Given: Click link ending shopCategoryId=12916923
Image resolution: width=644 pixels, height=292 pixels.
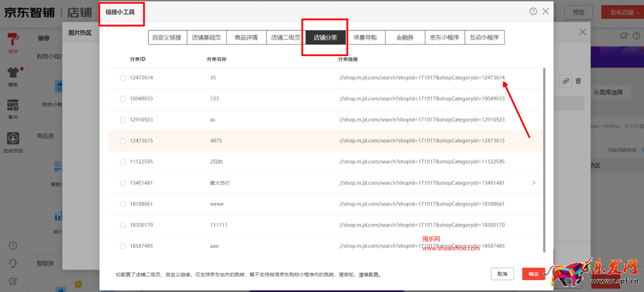Looking at the screenshot, I should point(422,120).
